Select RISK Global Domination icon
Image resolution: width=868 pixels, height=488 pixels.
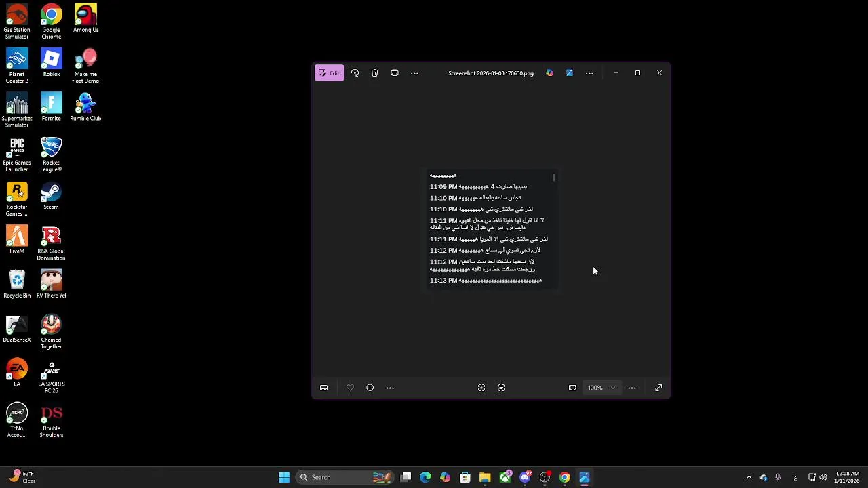(x=51, y=243)
